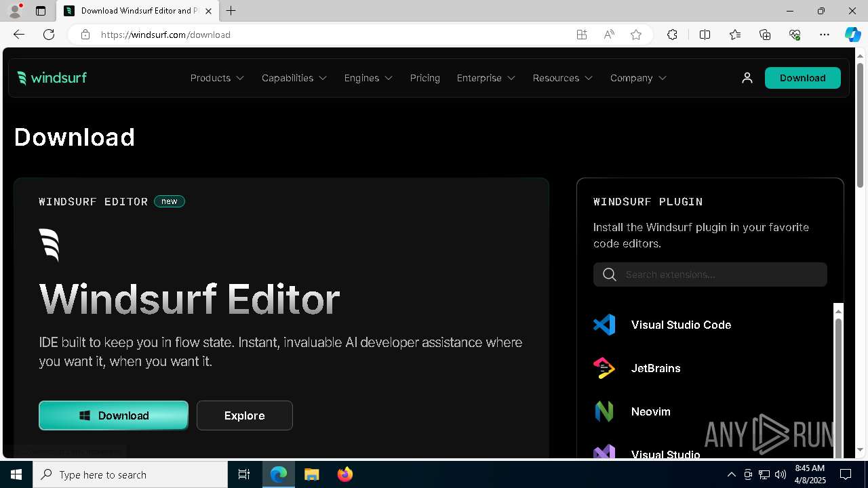
Task: Click the Windsurf Editor wave logo
Action: [50, 245]
